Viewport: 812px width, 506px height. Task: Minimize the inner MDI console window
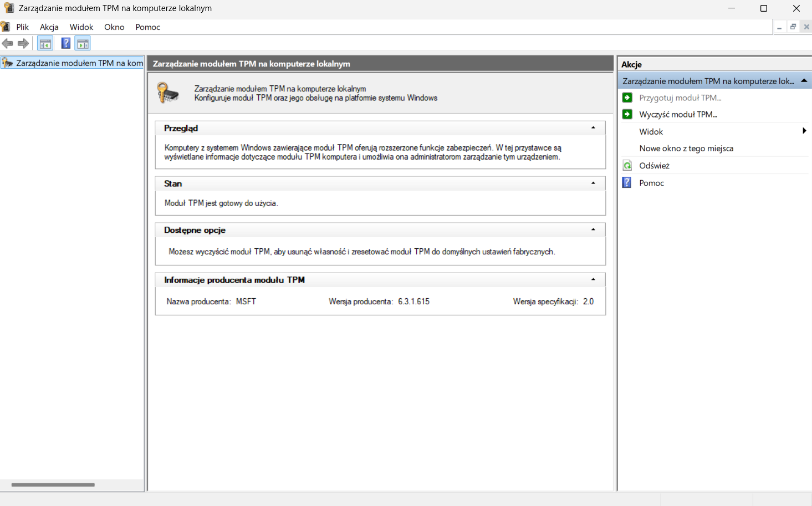tap(779, 27)
